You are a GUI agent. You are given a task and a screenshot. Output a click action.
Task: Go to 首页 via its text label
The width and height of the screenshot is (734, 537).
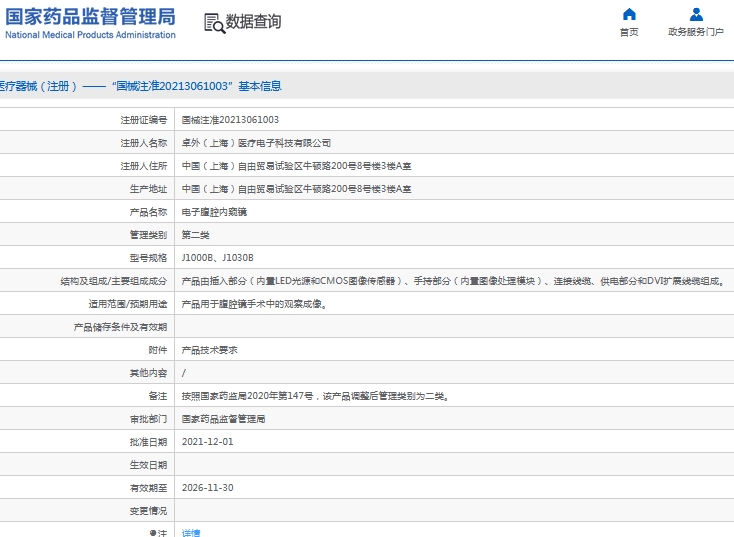[x=629, y=32]
